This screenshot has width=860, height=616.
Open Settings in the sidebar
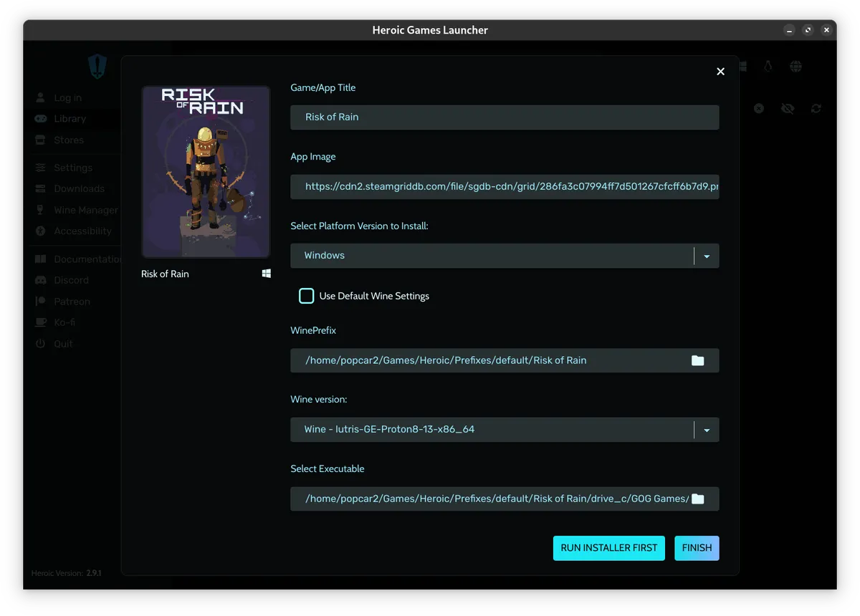73,168
